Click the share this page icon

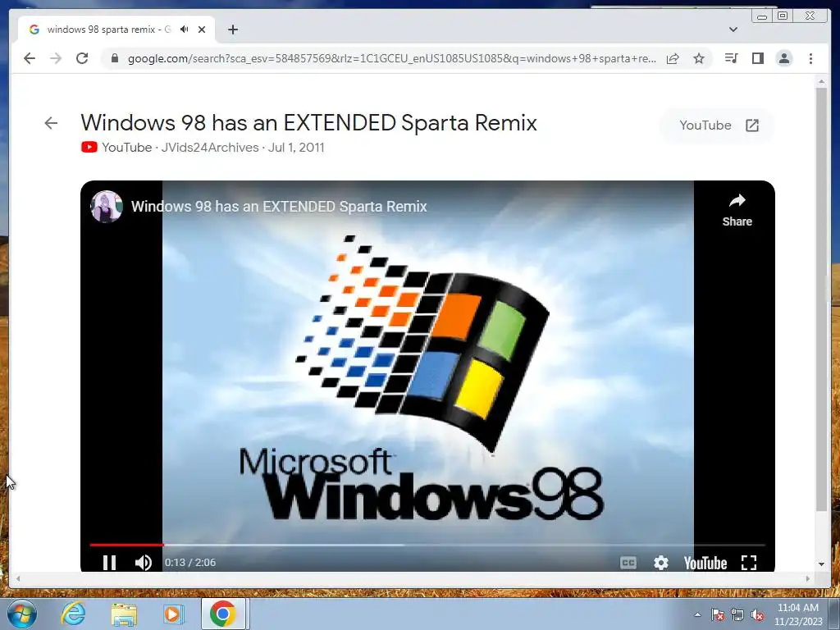[x=673, y=58]
